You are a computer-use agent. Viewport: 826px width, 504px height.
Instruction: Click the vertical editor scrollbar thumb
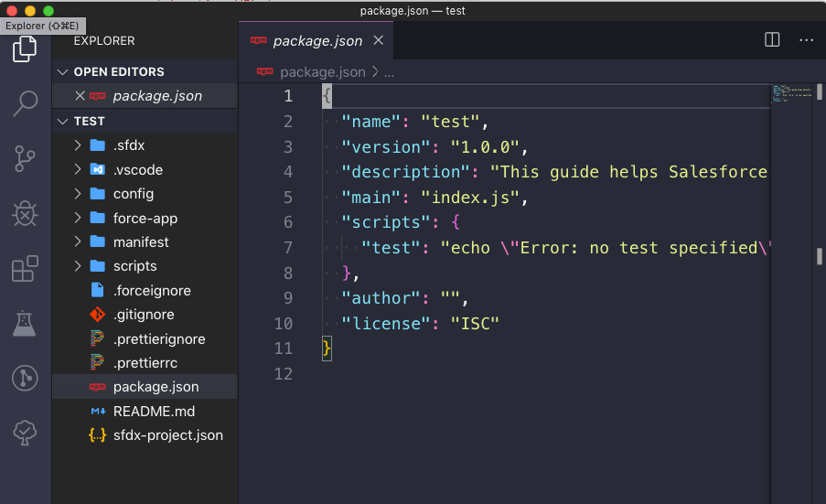click(820, 91)
